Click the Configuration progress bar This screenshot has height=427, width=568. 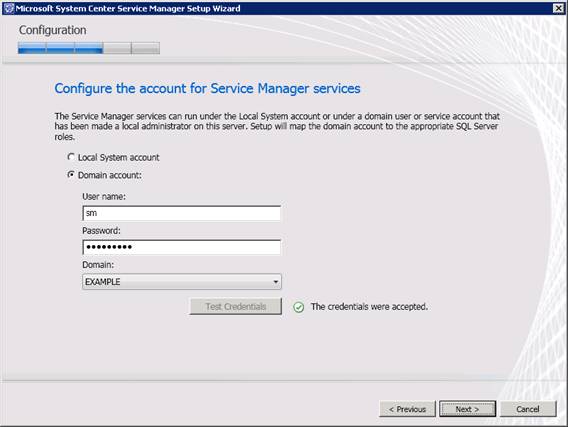89,48
